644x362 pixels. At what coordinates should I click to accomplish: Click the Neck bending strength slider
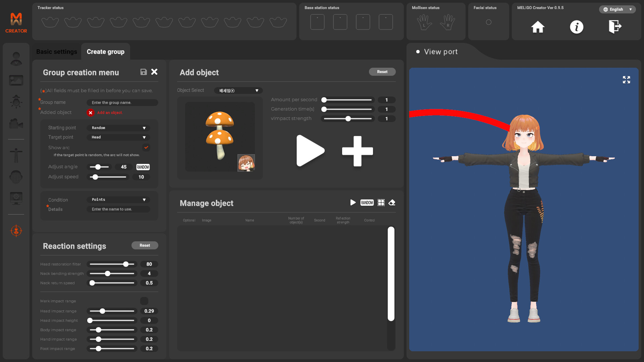(112, 274)
